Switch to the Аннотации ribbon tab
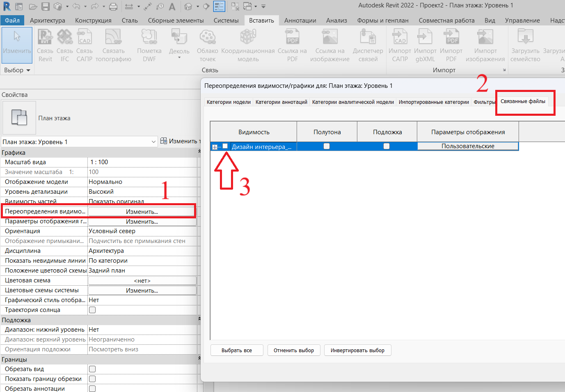This screenshot has width=565, height=392. [x=300, y=21]
